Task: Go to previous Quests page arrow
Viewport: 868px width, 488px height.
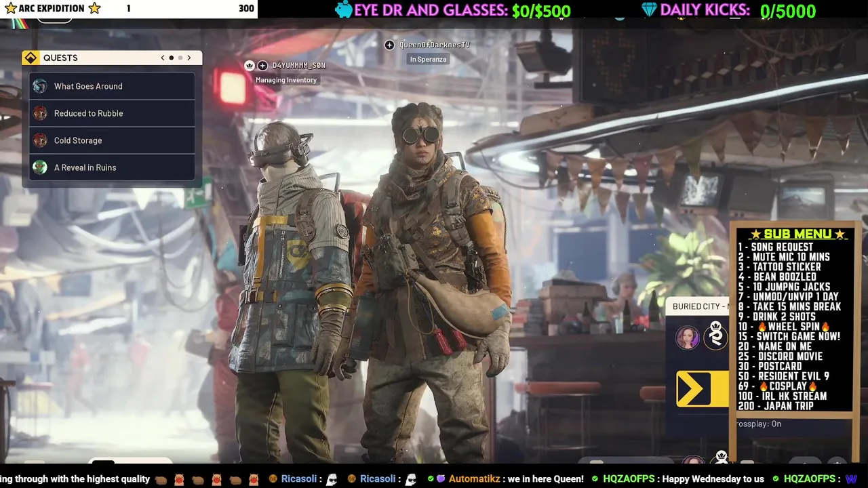Action: tap(163, 58)
